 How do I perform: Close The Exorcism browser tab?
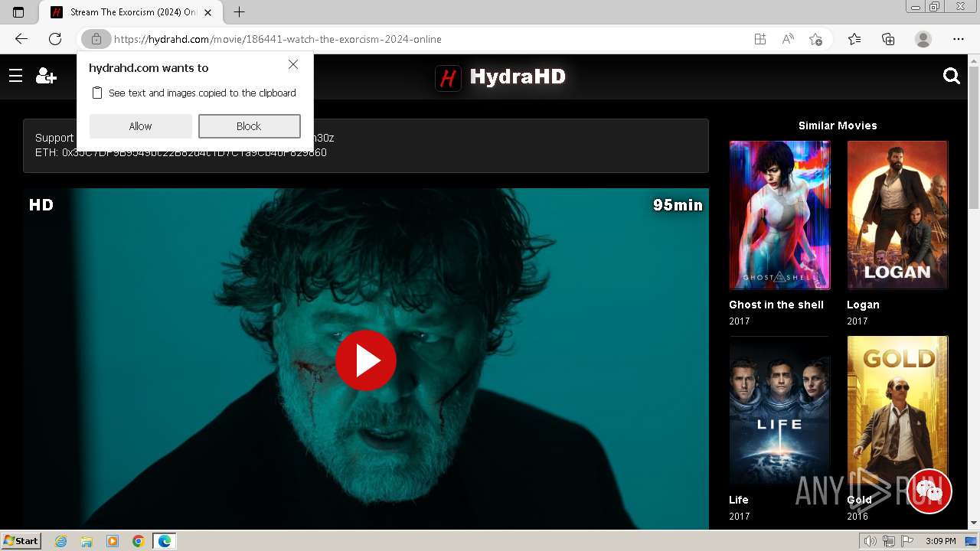click(x=207, y=12)
